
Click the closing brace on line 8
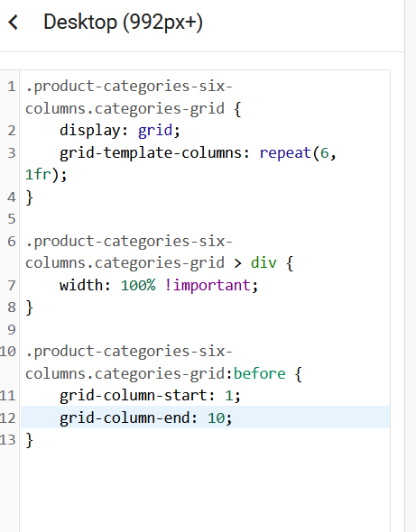[x=30, y=307]
